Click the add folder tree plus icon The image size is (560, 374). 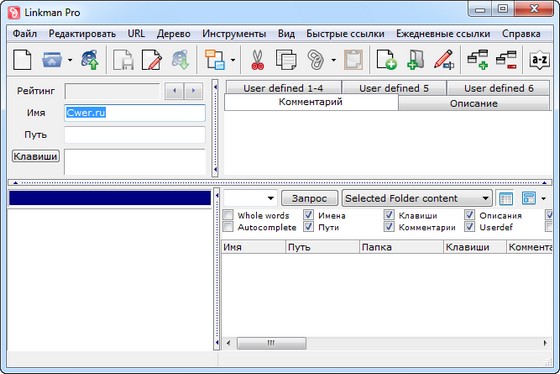click(478, 60)
